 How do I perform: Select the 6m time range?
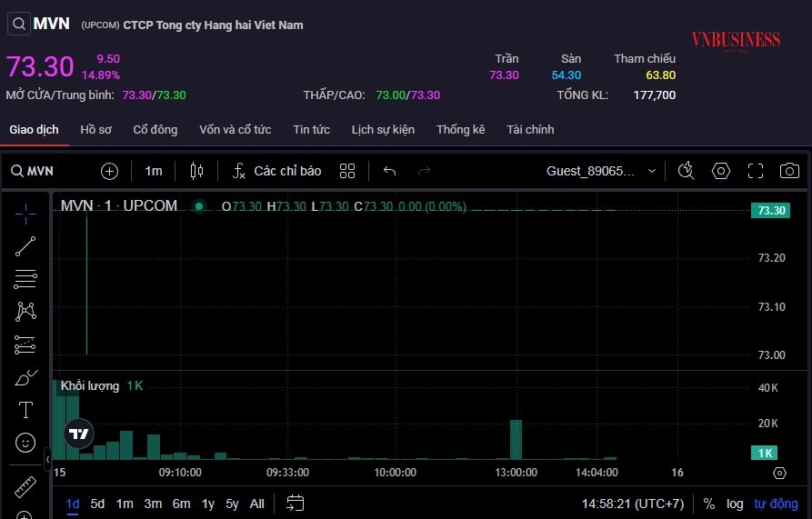181,504
